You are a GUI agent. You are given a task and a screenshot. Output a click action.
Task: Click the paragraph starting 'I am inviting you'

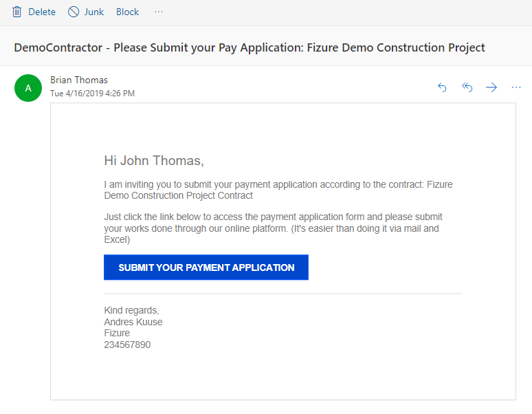(278, 190)
